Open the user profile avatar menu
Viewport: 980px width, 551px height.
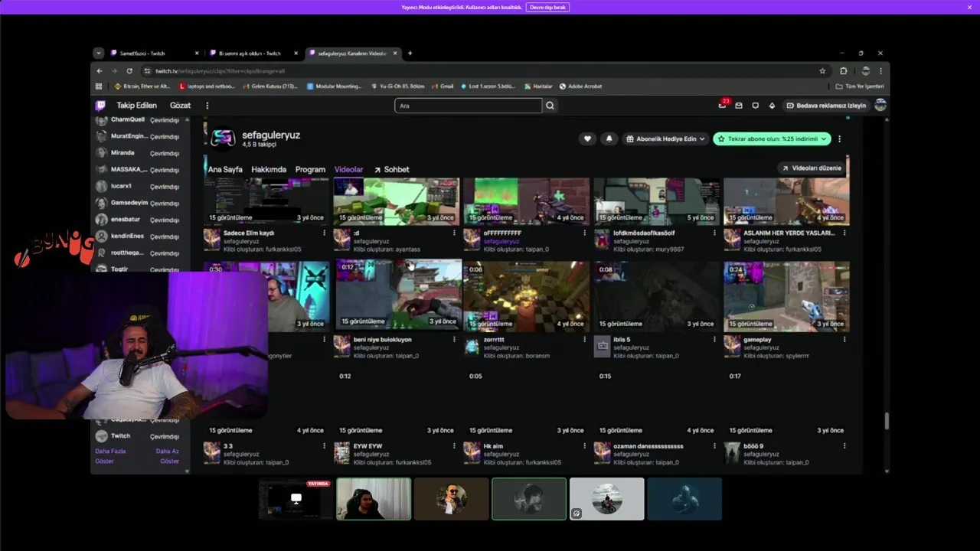tap(880, 106)
